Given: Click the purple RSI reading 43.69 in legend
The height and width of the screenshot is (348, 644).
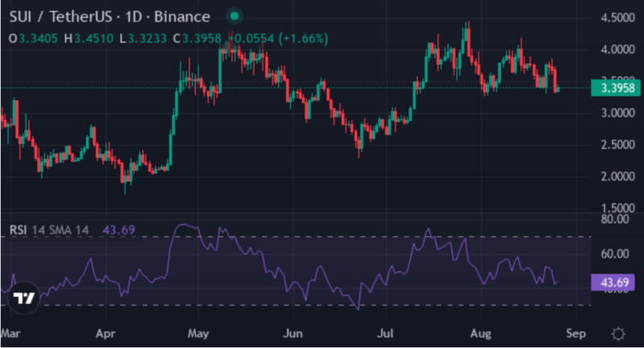Looking at the screenshot, I should coord(118,230).
